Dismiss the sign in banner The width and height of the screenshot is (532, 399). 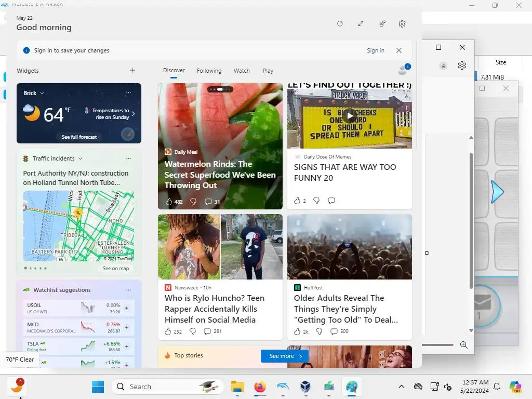[x=399, y=50]
